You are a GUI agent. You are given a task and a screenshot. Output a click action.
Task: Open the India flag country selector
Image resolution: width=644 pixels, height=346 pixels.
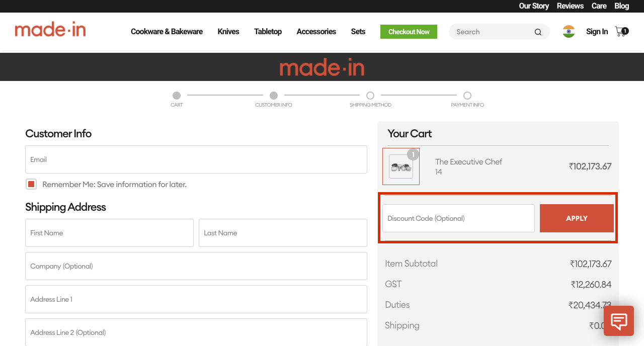coord(569,32)
